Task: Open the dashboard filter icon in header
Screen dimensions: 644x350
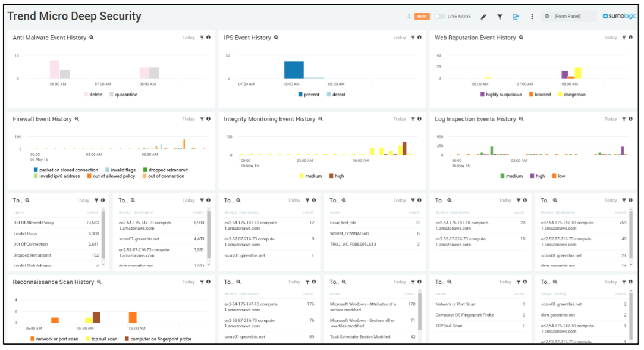Action: pos(500,17)
